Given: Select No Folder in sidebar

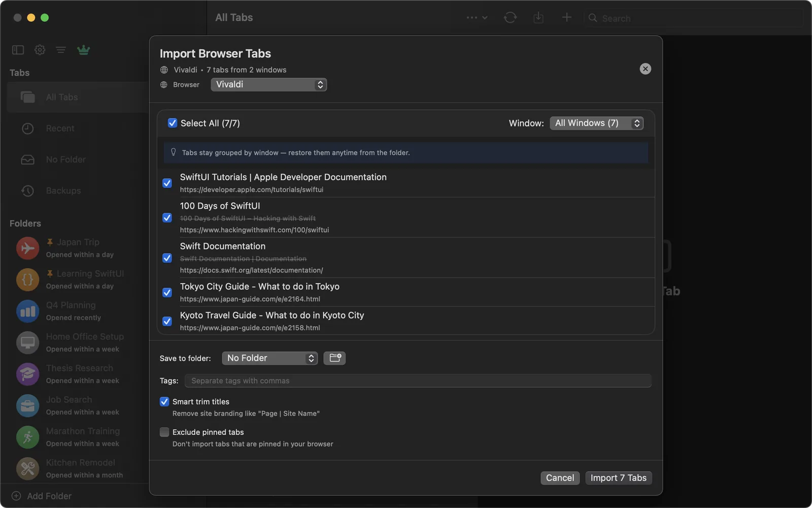Looking at the screenshot, I should [78, 160].
